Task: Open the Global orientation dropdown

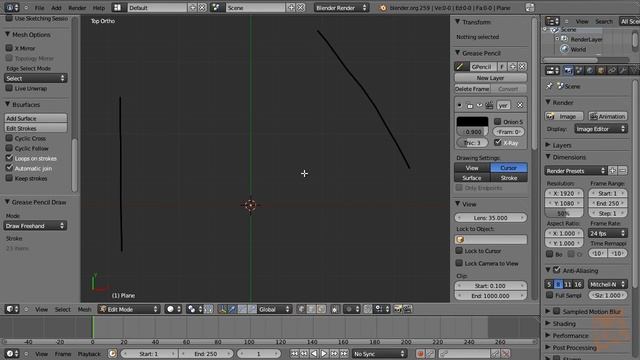Action: [274, 309]
